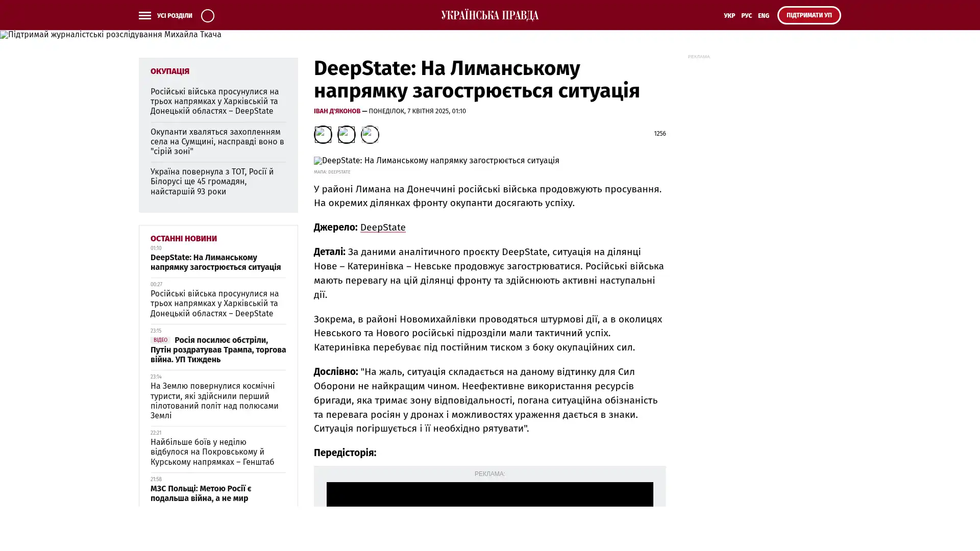
Task: Switch language to ENG
Action: (764, 16)
